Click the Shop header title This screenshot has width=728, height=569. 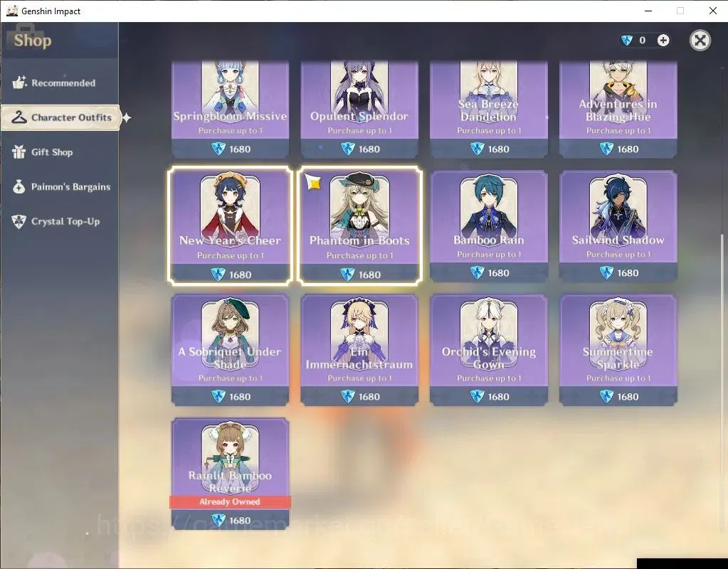point(33,41)
